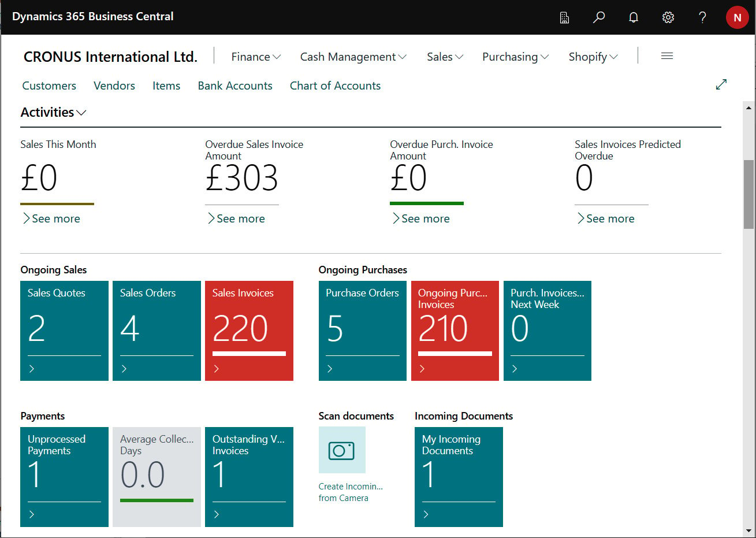Open the Bank Accounts link

[x=235, y=86]
